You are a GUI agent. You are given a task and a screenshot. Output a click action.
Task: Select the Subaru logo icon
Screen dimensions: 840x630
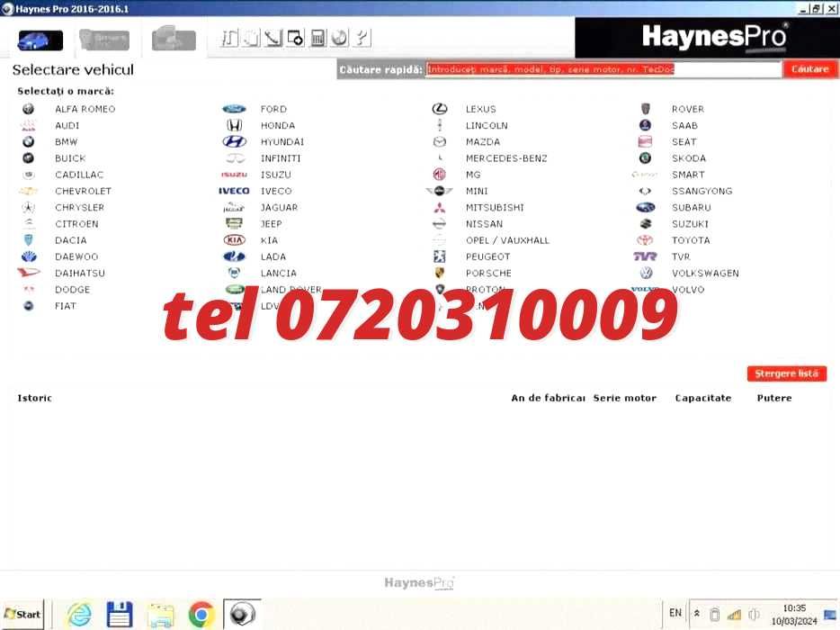pos(646,208)
